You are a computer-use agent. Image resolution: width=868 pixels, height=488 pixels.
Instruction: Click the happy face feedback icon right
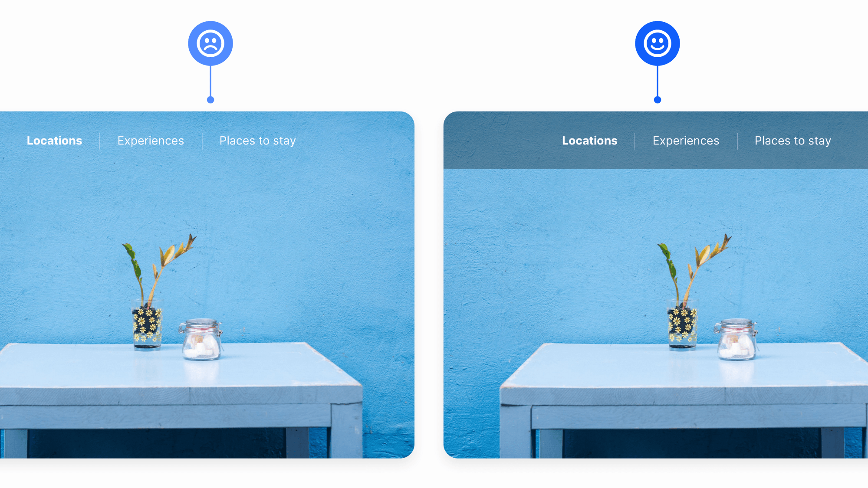coord(657,43)
